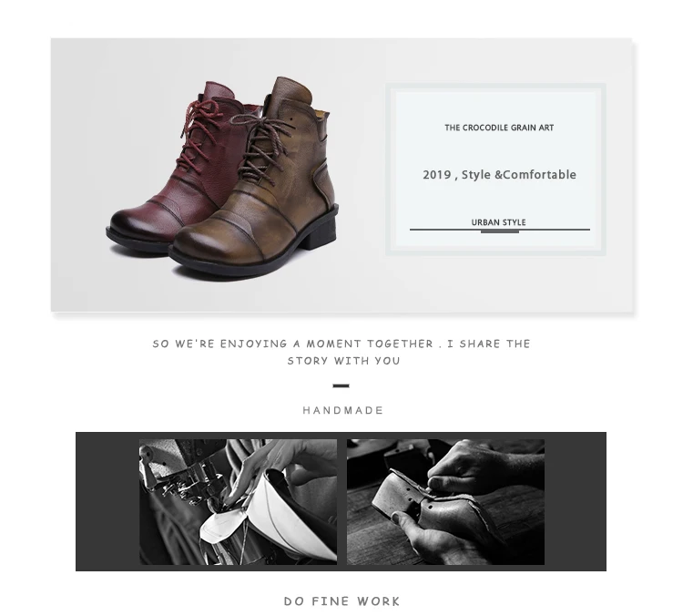The width and height of the screenshot is (683, 616).
Task: Open the hands shaping shoe last photo
Action: pyautogui.click(x=445, y=502)
